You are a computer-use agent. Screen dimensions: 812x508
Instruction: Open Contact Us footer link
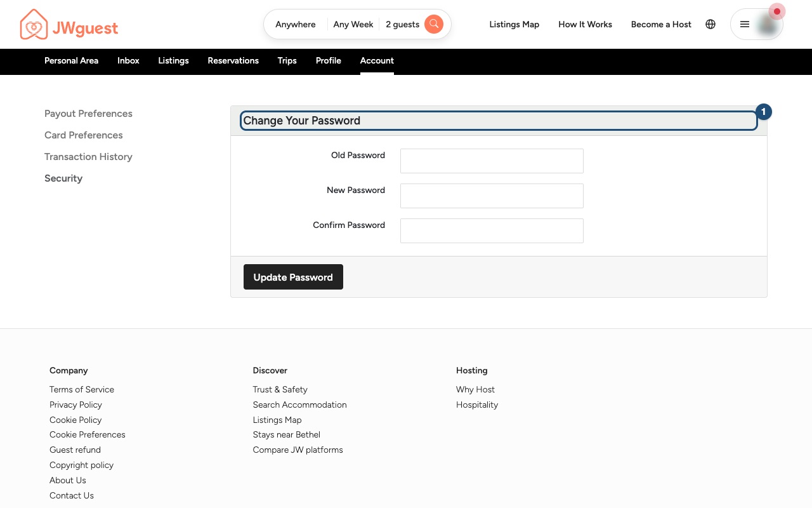[x=72, y=495]
